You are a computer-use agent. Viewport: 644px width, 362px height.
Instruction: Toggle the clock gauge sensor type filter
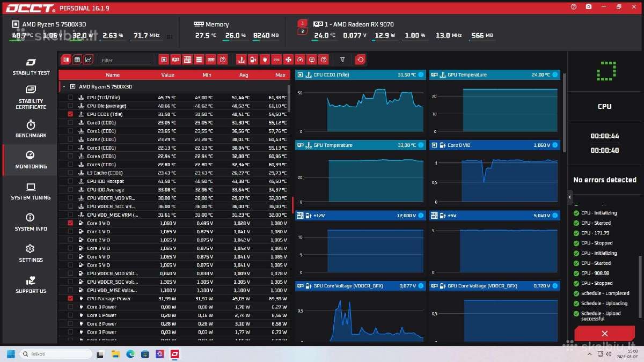[300, 60]
